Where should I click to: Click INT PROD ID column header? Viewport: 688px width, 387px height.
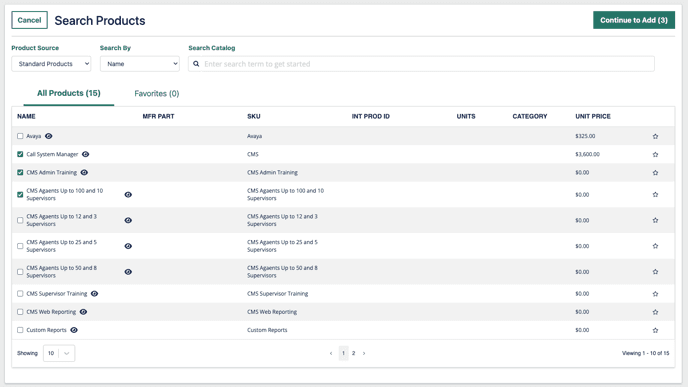click(370, 116)
